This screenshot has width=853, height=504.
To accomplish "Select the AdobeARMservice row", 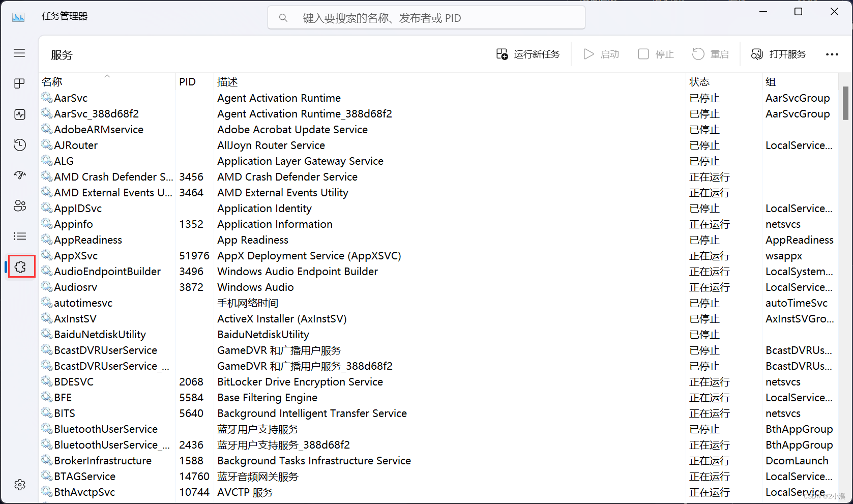I will (x=439, y=130).
